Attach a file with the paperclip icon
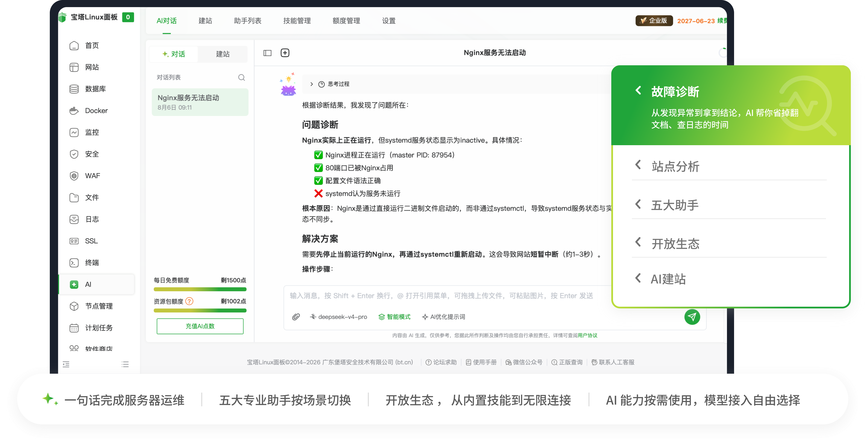Viewport: 868px width, 445px height. (x=296, y=317)
